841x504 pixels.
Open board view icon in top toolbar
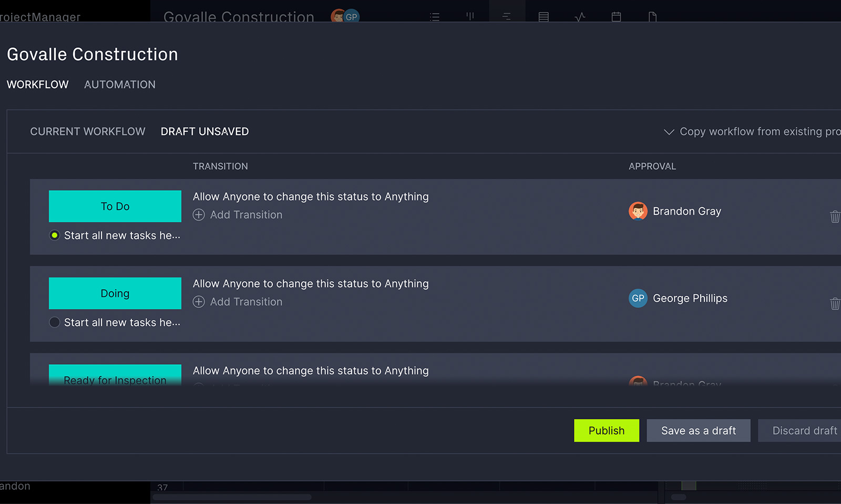470,16
